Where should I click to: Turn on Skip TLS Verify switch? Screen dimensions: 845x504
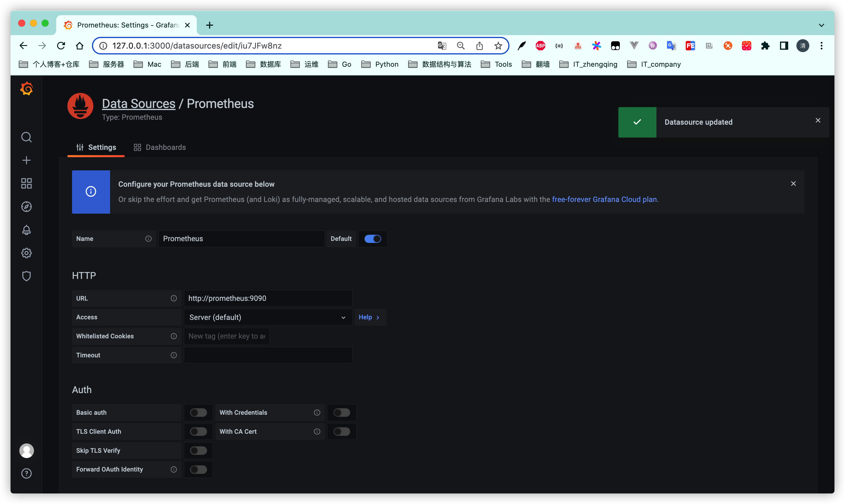(x=198, y=451)
